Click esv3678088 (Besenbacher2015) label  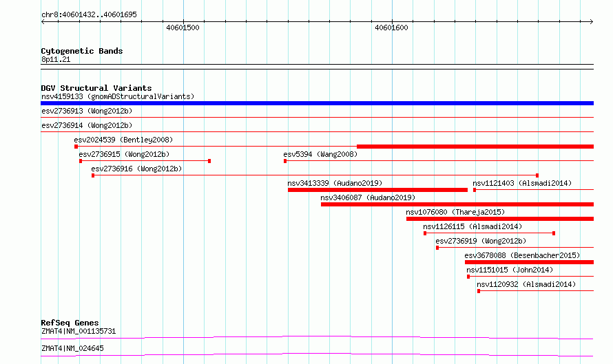click(x=522, y=255)
